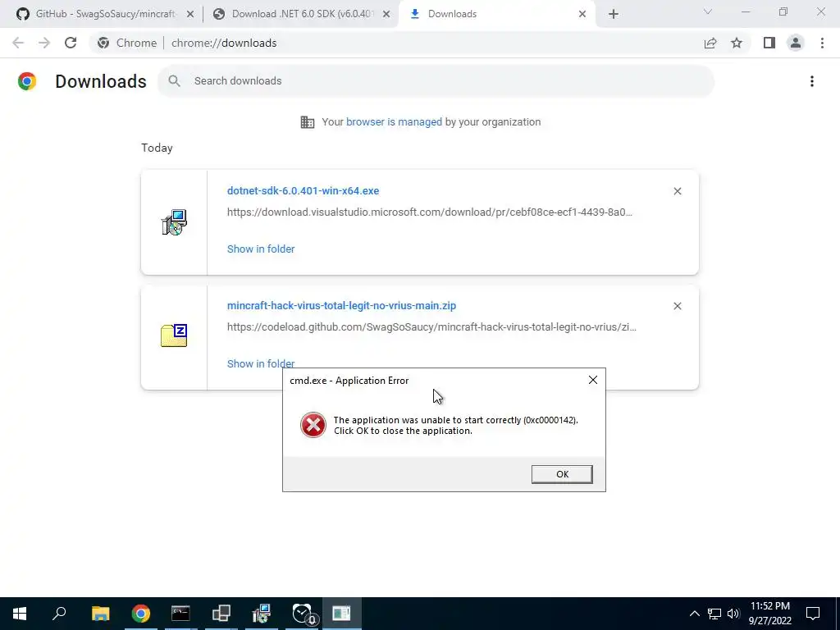Share this page icon in address bar
Screen dimensions: 840x630
coord(710,43)
